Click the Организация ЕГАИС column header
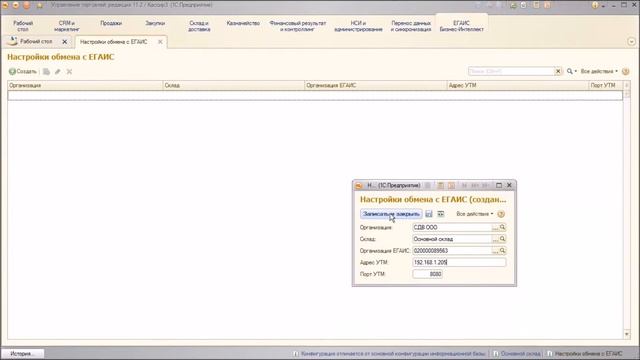Viewport: 640px width, 360px height. 376,85
